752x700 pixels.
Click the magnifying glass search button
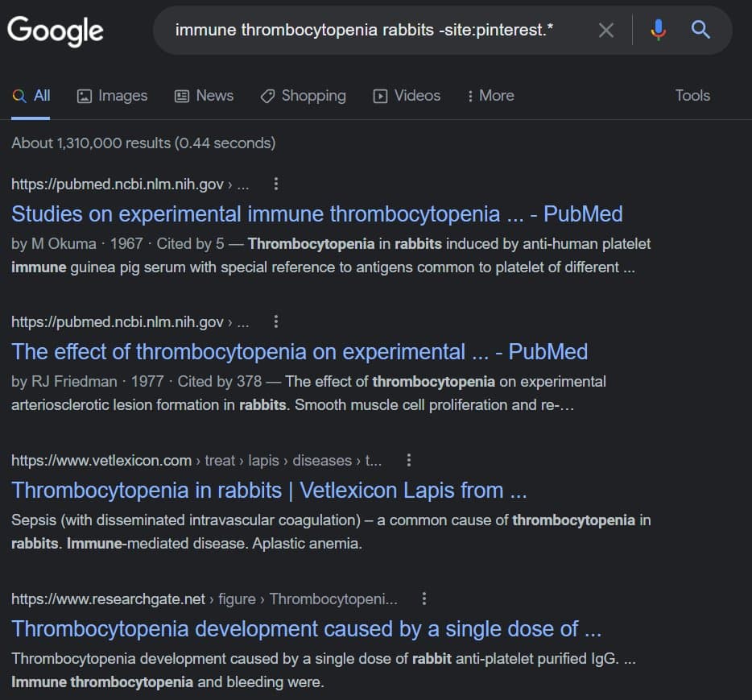[x=700, y=31]
